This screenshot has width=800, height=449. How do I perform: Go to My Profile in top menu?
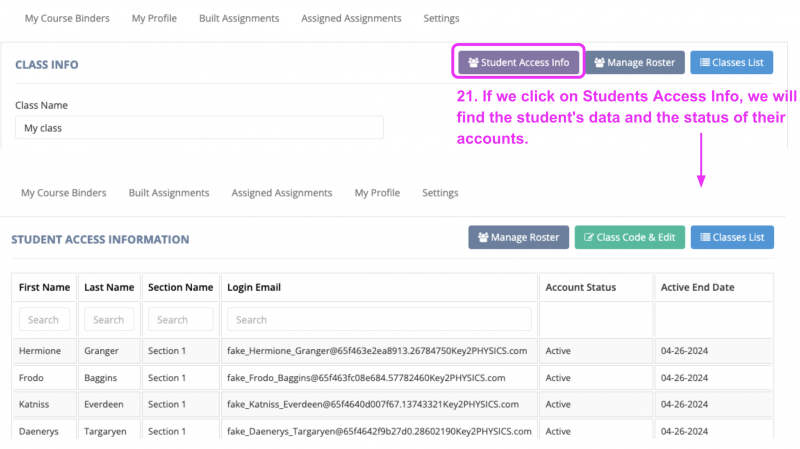(x=152, y=18)
